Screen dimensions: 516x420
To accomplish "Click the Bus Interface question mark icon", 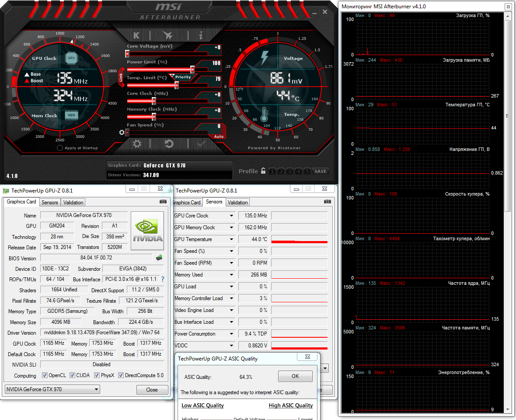I will pyautogui.click(x=163, y=279).
